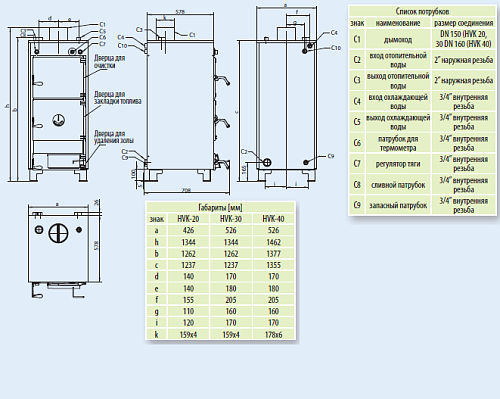Click the C2 inlet circle on rear view
This screenshot has width=500, height=399.
click(267, 162)
